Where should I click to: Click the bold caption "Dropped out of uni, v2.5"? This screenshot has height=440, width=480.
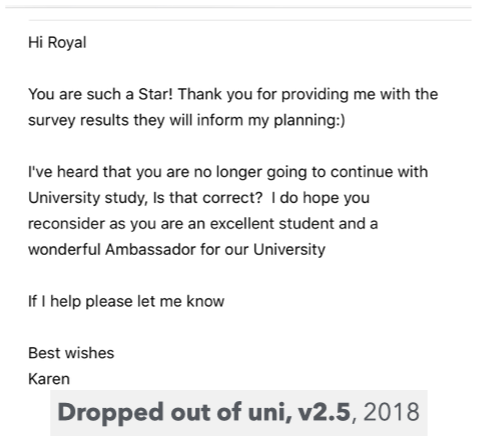pyautogui.click(x=204, y=413)
